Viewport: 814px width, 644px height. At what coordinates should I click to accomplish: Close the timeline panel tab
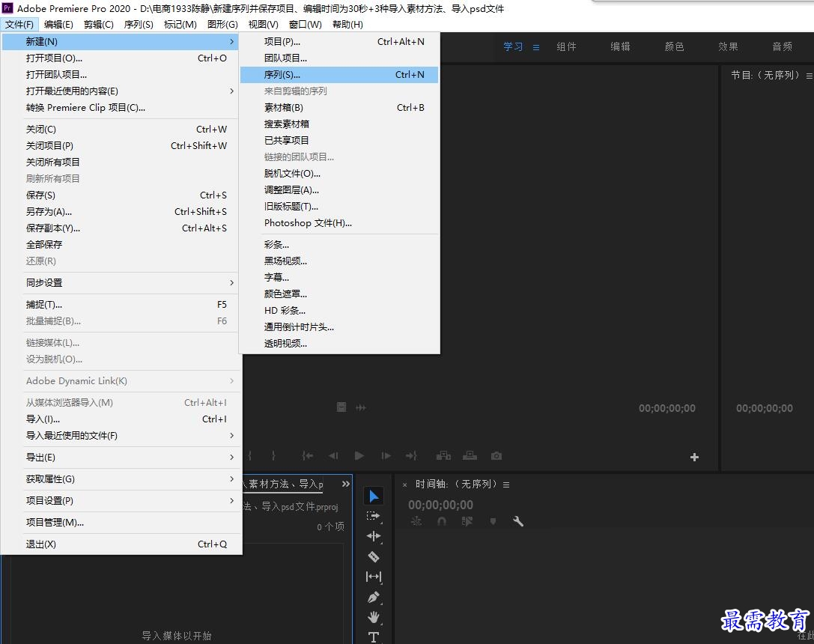pos(405,484)
